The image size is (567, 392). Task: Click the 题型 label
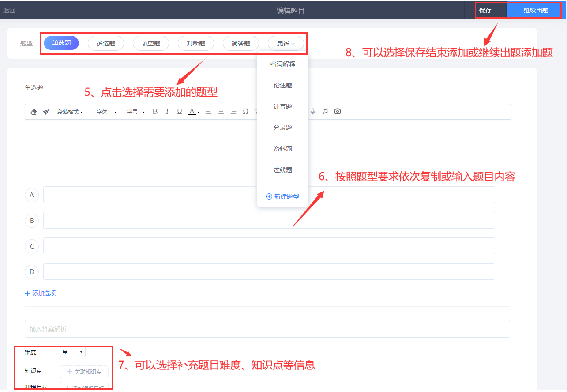pos(26,43)
